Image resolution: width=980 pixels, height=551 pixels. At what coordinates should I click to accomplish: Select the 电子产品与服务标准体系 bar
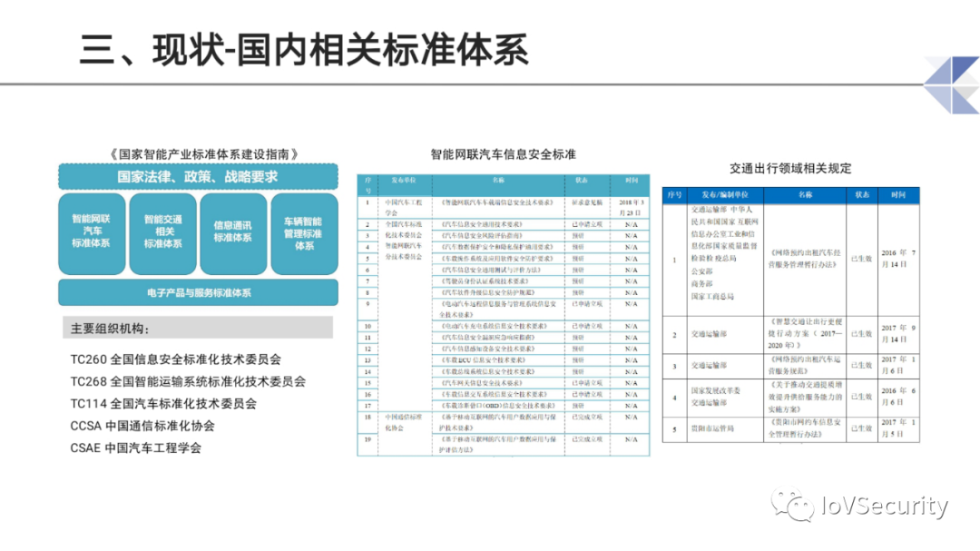tap(198, 292)
